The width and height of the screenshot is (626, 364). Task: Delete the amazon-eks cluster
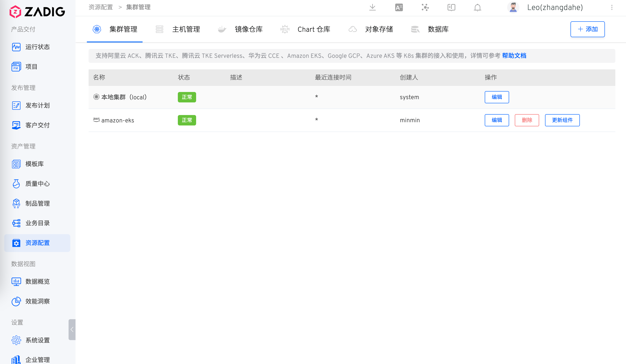pyautogui.click(x=527, y=120)
